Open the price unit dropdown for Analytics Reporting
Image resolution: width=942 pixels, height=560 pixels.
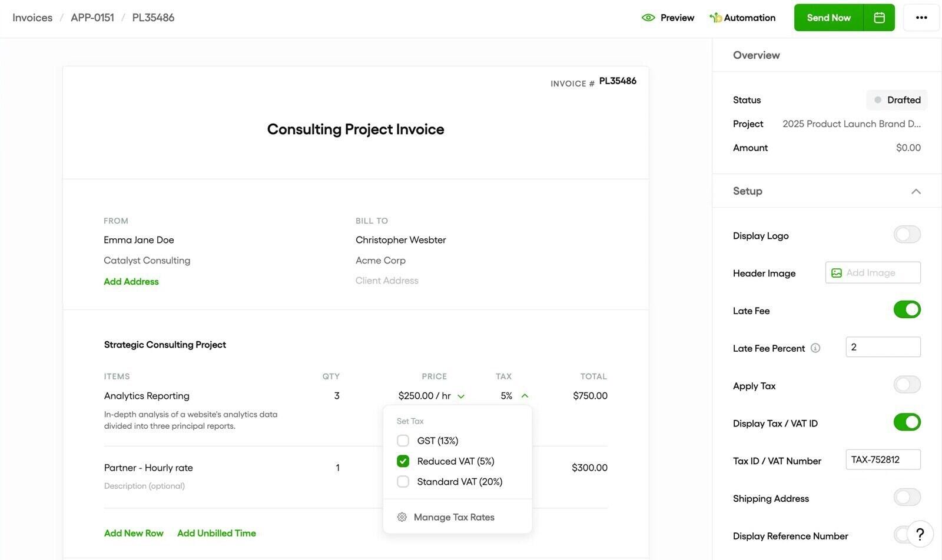(461, 396)
